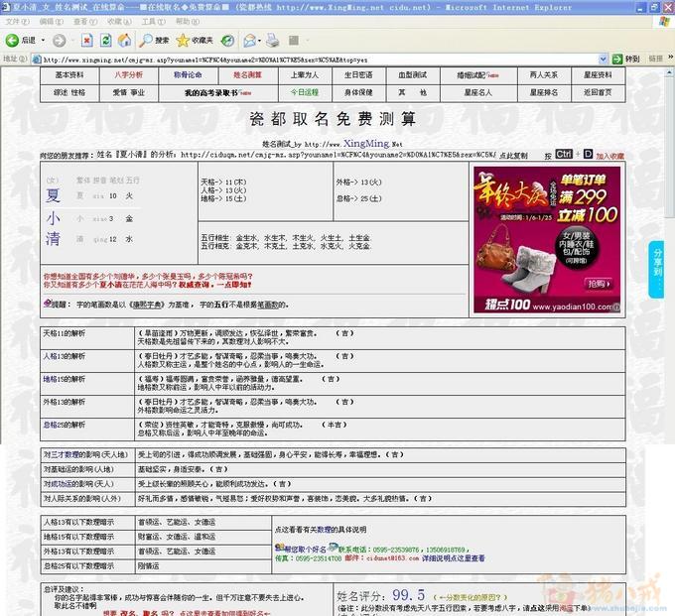The image size is (675, 616).
Task: Click the Mail envelope icon
Action: [250, 41]
